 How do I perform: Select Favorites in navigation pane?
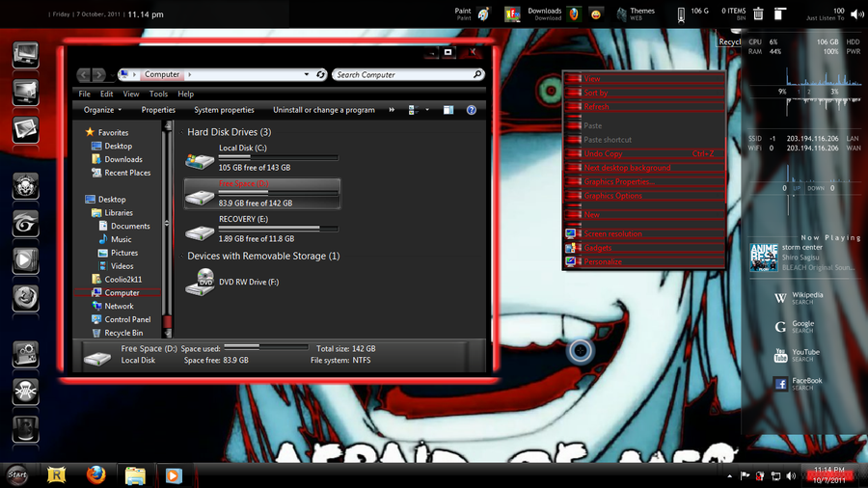click(107, 133)
